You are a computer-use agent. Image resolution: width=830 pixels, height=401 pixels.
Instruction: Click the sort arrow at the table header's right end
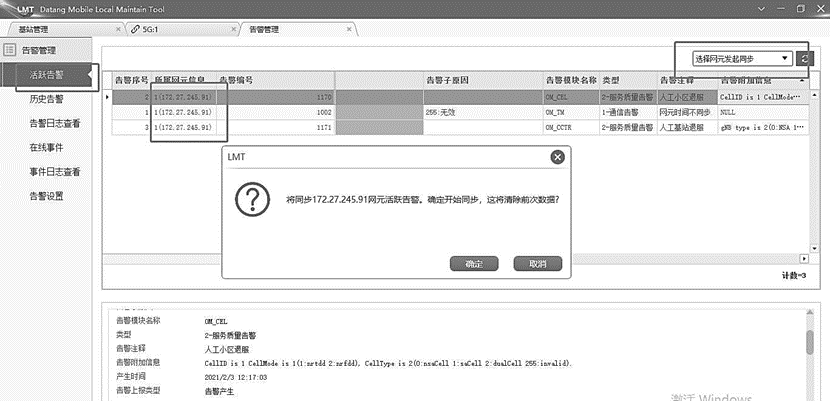801,80
